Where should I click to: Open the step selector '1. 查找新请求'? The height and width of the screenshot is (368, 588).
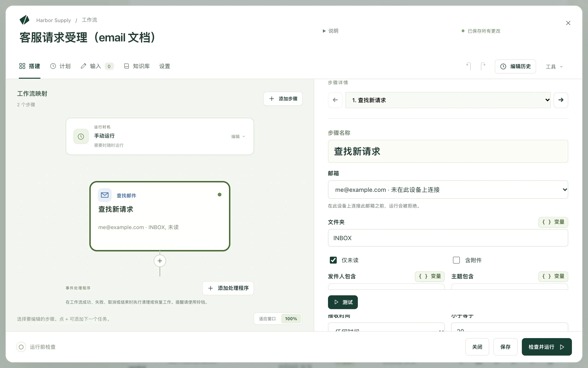coord(448,100)
